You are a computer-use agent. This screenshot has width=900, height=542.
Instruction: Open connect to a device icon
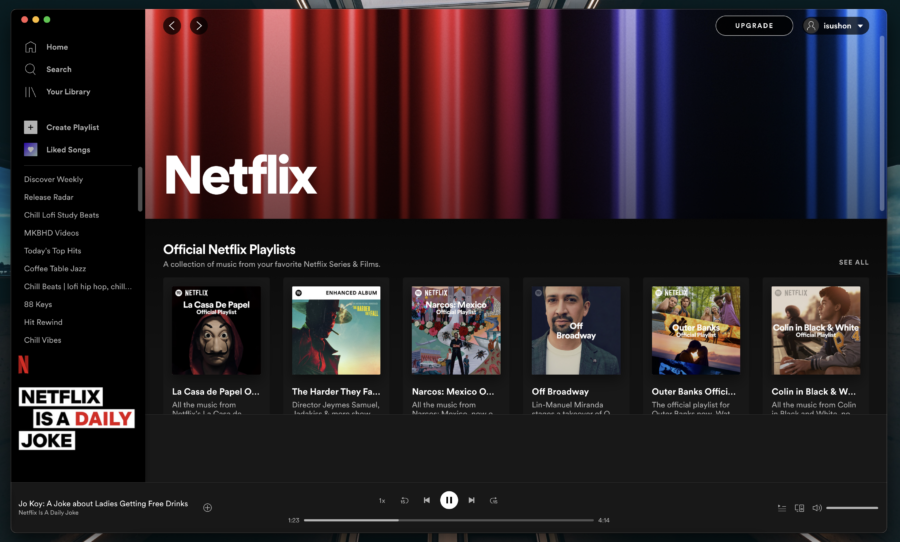(799, 508)
